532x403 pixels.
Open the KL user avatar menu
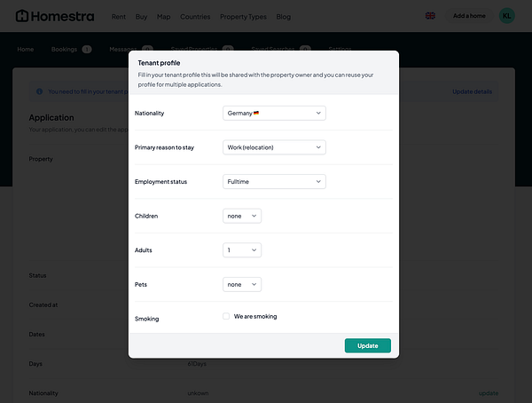coord(506,16)
